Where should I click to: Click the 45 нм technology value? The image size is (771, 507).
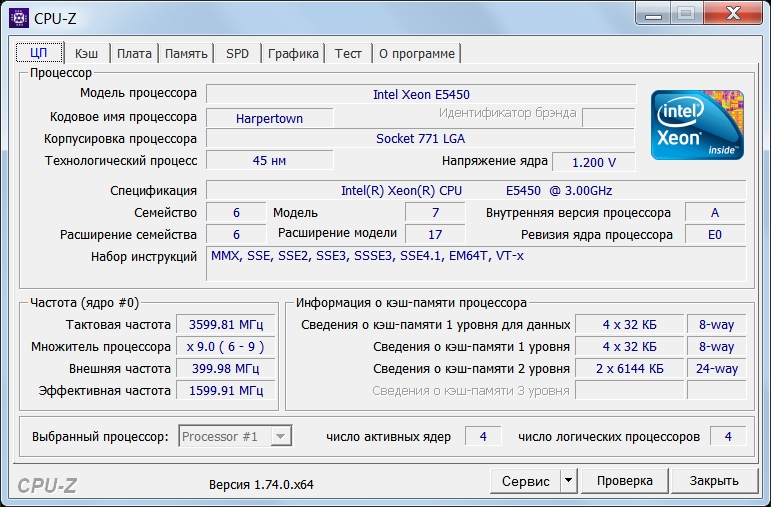point(269,160)
